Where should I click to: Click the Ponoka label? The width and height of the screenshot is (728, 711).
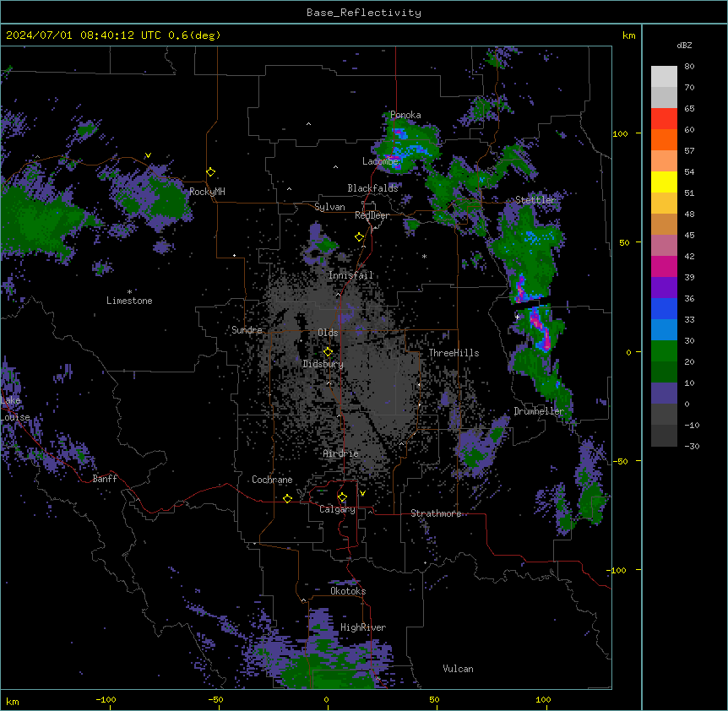tap(405, 115)
